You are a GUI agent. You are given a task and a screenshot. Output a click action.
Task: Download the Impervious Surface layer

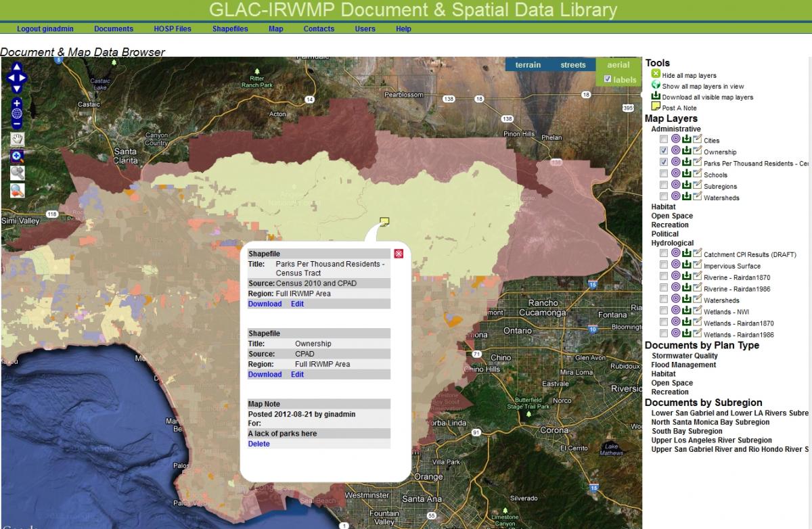coord(686,265)
